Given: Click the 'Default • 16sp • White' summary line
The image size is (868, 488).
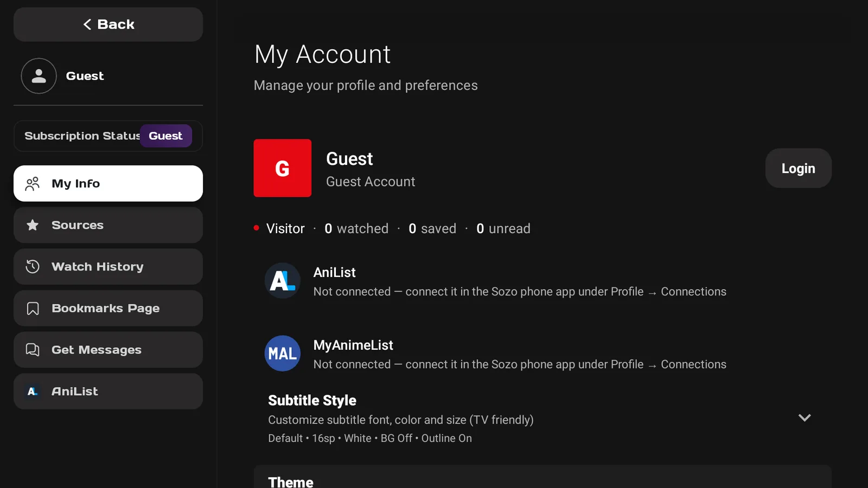Looking at the screenshot, I should click(370, 438).
